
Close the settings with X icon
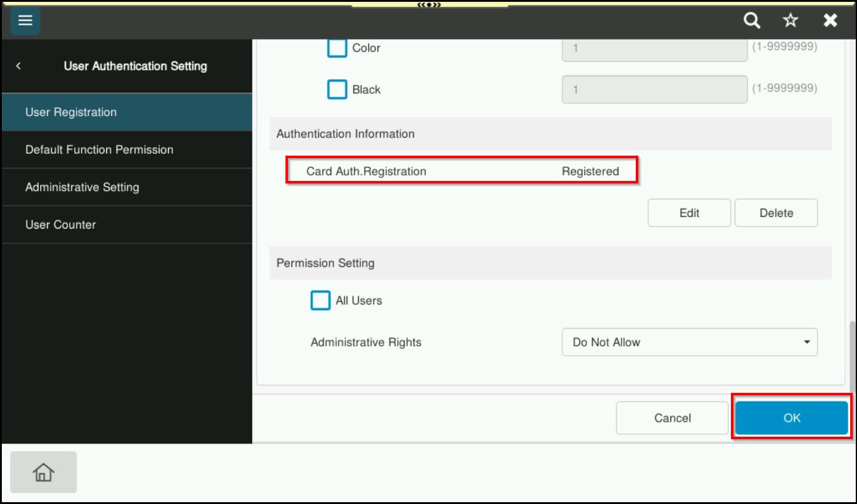point(830,21)
